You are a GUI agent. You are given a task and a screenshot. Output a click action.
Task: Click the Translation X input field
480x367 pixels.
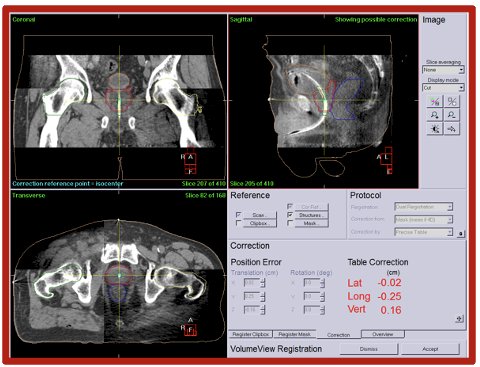[252, 283]
